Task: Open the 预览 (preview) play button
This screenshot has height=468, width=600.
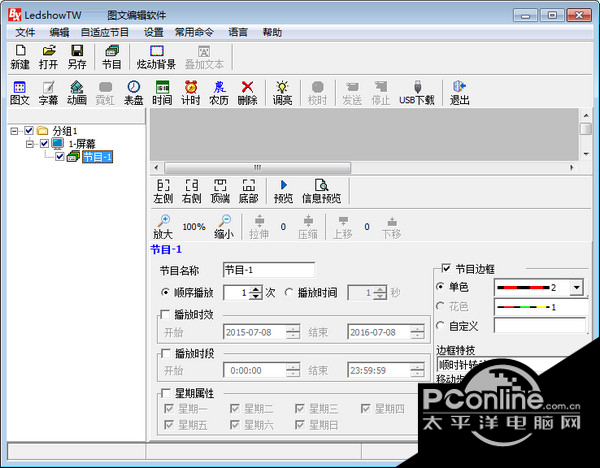Action: click(x=283, y=191)
